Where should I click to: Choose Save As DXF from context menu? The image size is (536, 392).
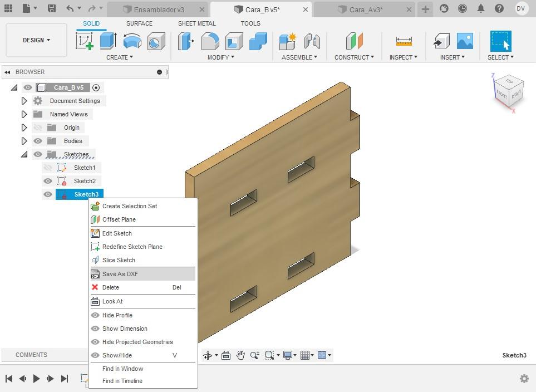(x=143, y=274)
